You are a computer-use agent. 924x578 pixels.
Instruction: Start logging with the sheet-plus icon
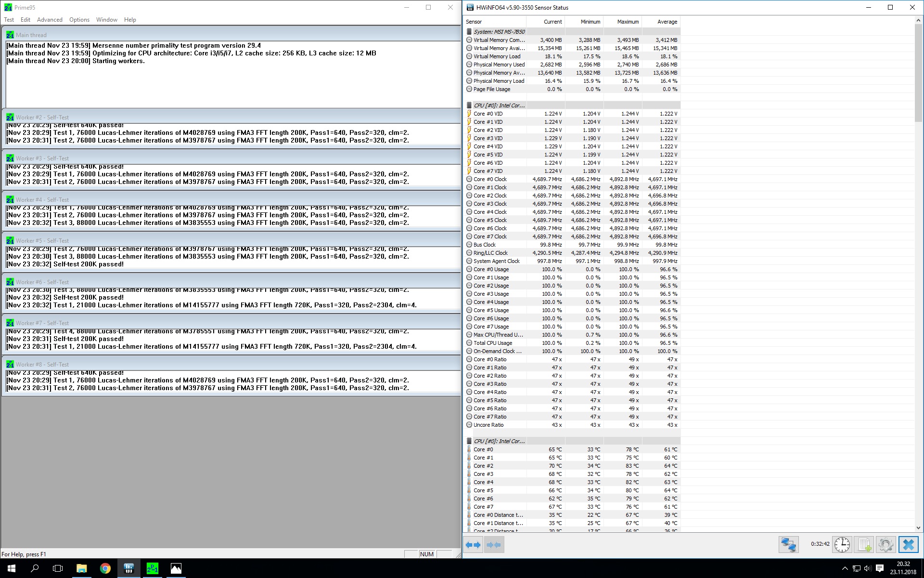tap(864, 545)
